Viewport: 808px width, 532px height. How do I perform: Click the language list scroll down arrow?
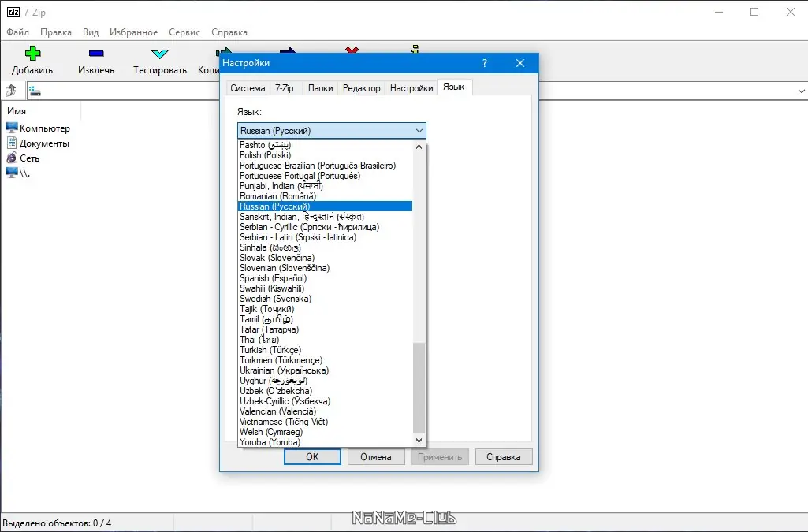(x=419, y=441)
